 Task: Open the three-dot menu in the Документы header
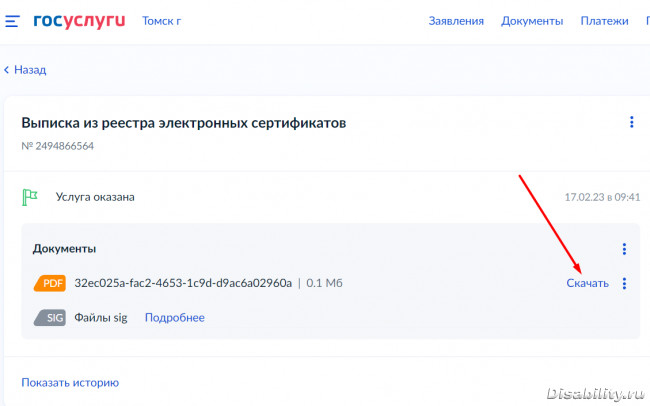[624, 249]
